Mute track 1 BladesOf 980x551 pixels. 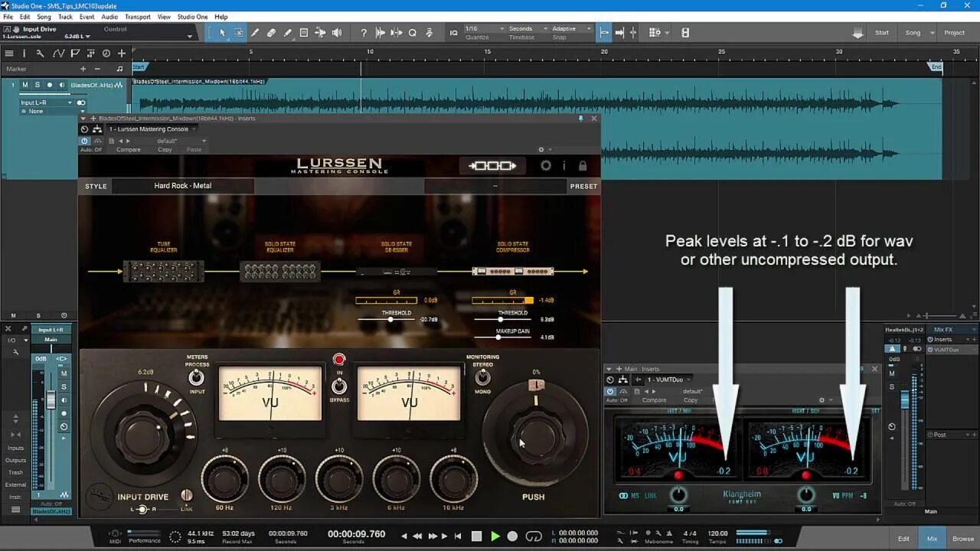coord(25,85)
